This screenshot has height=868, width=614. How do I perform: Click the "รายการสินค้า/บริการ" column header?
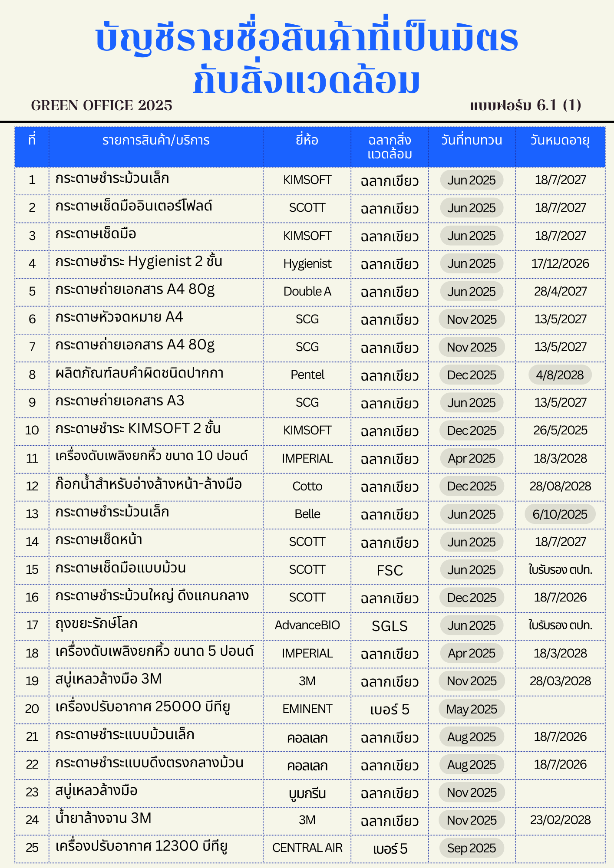(x=156, y=140)
